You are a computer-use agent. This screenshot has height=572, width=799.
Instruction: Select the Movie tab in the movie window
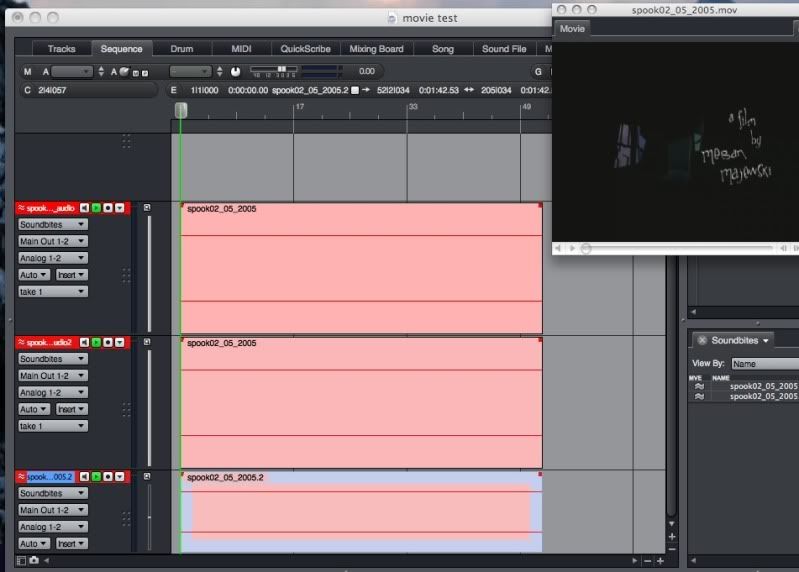click(x=572, y=29)
